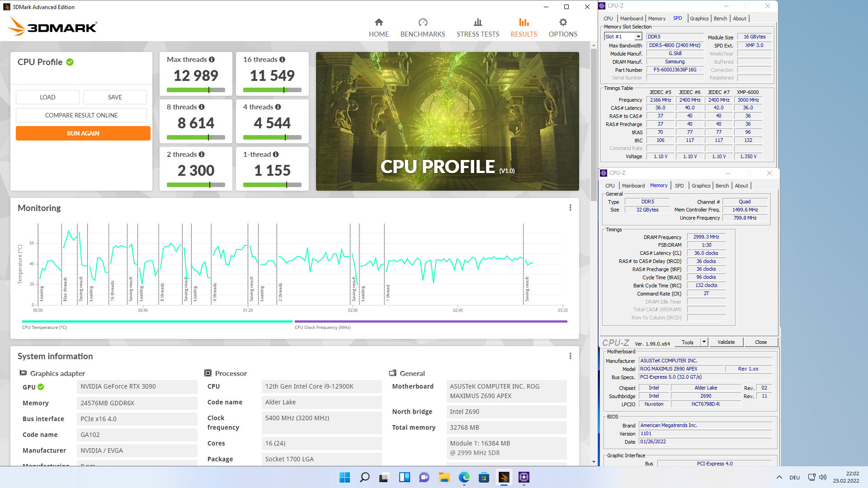The width and height of the screenshot is (868, 488).
Task: Switch to Mainboard tab in upper CPU-Z
Action: [631, 19]
